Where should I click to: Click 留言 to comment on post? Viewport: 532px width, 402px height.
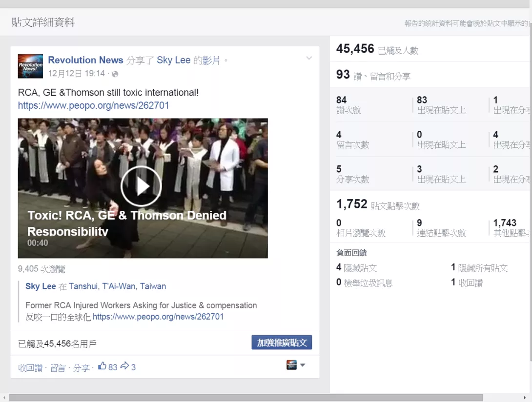tap(58, 368)
